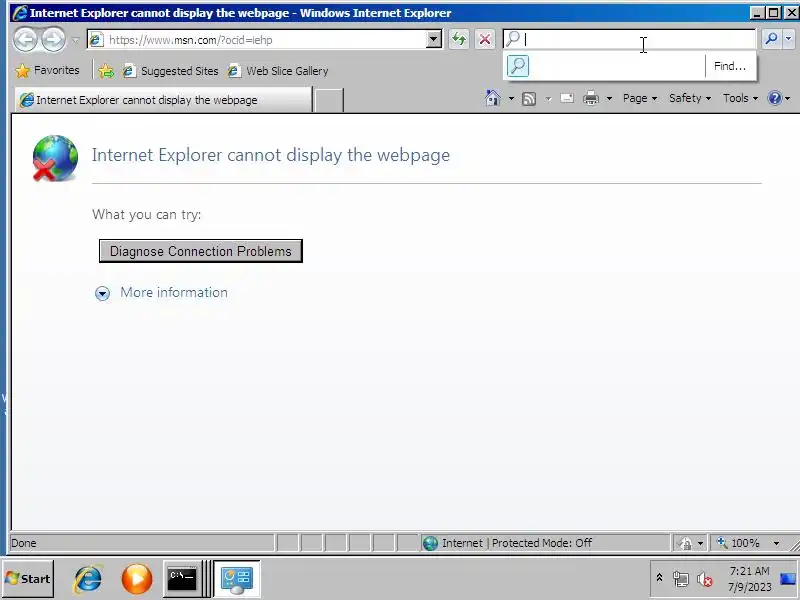This screenshot has height=600, width=800.
Task: Click the 100% zoom level button
Action: pyautogui.click(x=739, y=543)
